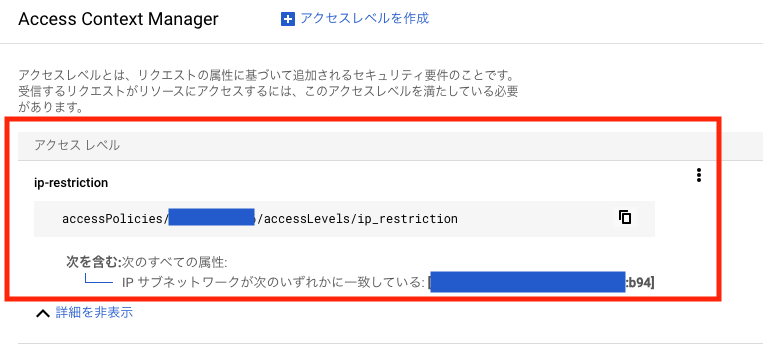
Task: Click the IP サブネットワーク condition text
Action: (273, 283)
